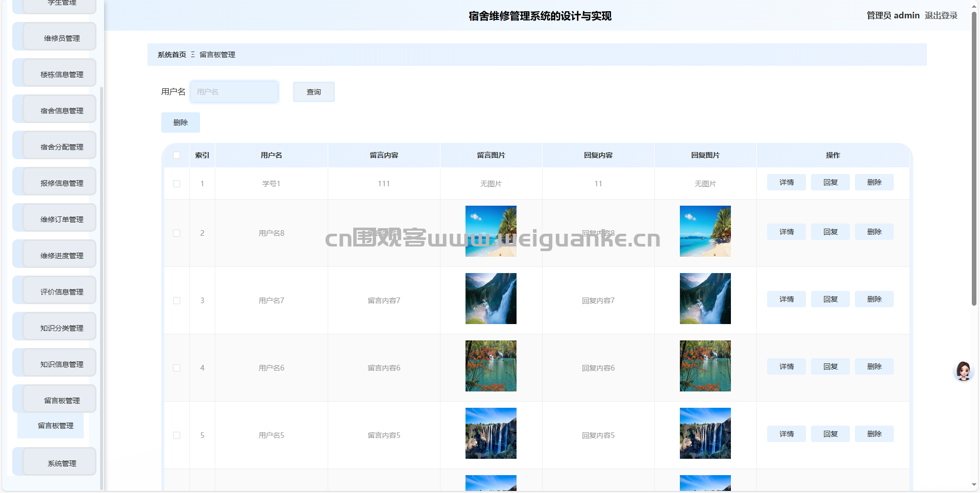This screenshot has width=980, height=493.
Task: Open 详情 for row 学号1
Action: [787, 182]
